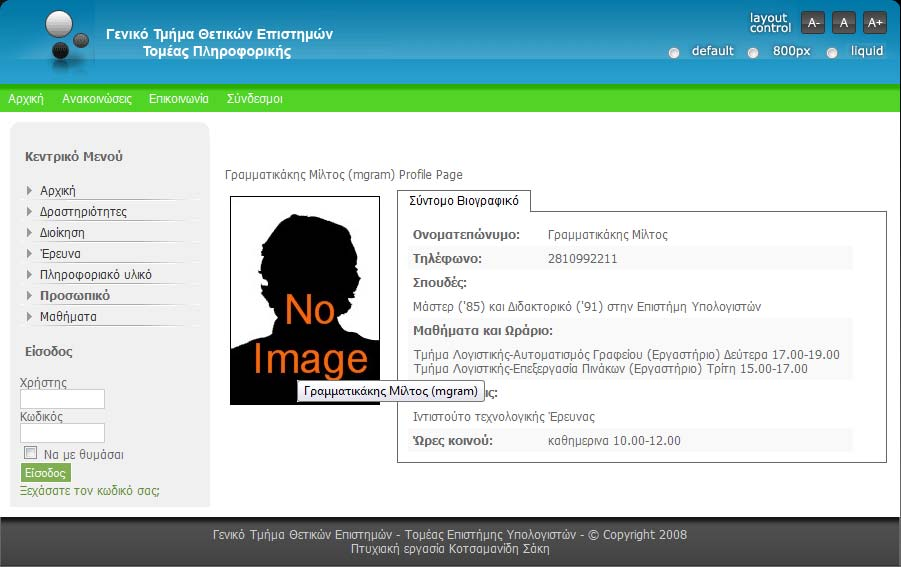The width and height of the screenshot is (901, 567).
Task: Select the liquid layout radio option
Action: pos(831,53)
